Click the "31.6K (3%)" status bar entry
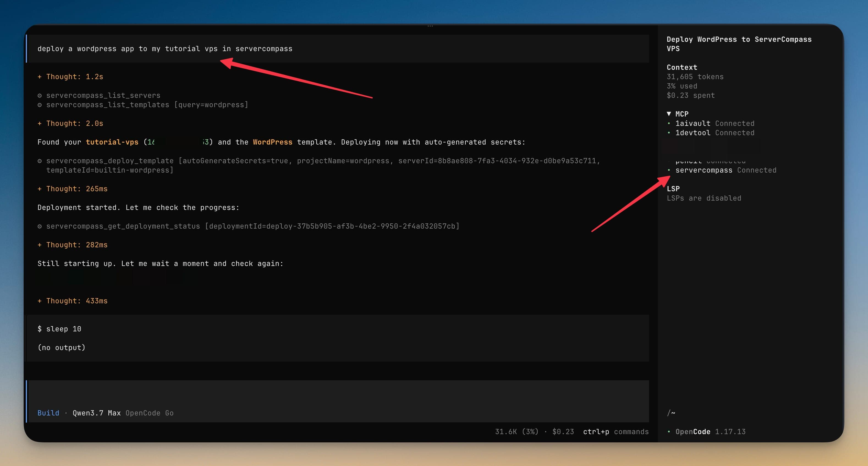The height and width of the screenshot is (466, 868). pos(517,432)
